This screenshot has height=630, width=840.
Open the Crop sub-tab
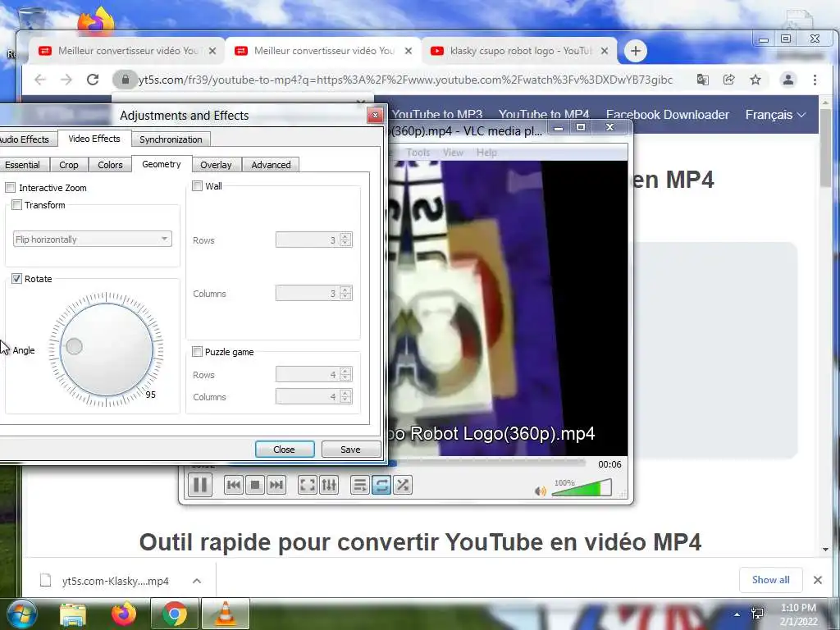tap(69, 164)
